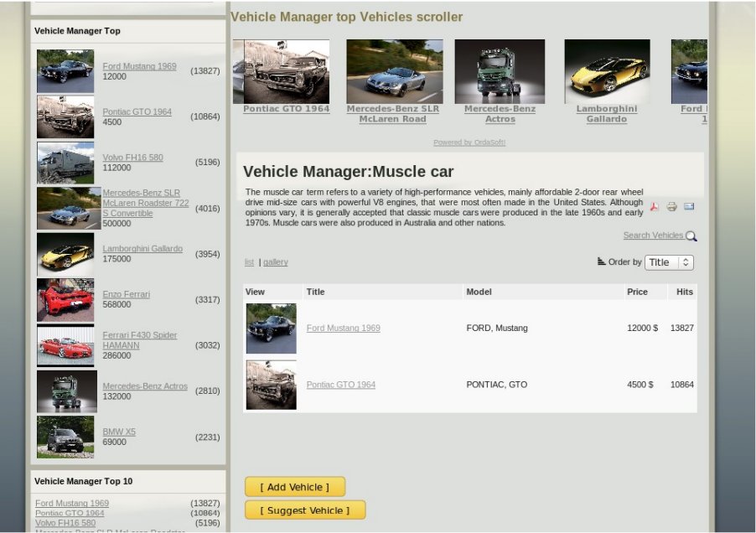Click the Lamborghini Gallardo sidebar thumbnail
This screenshot has height=533, width=756.
click(x=65, y=254)
